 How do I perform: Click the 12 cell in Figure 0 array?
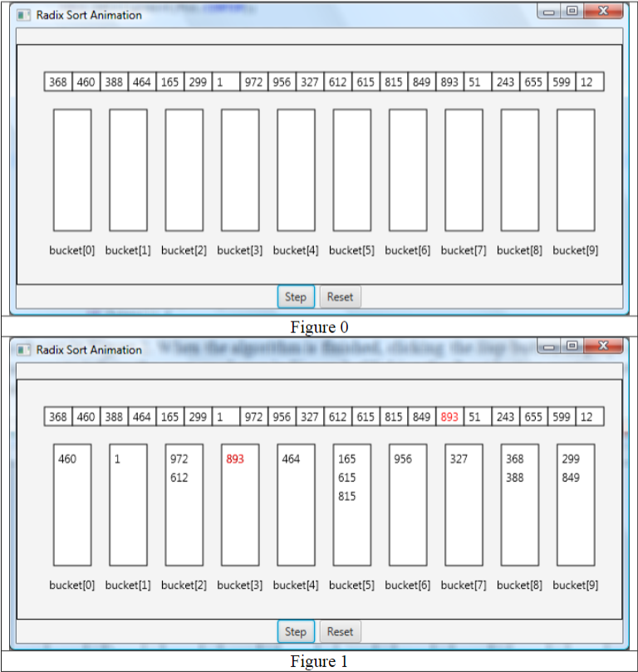coord(590,82)
